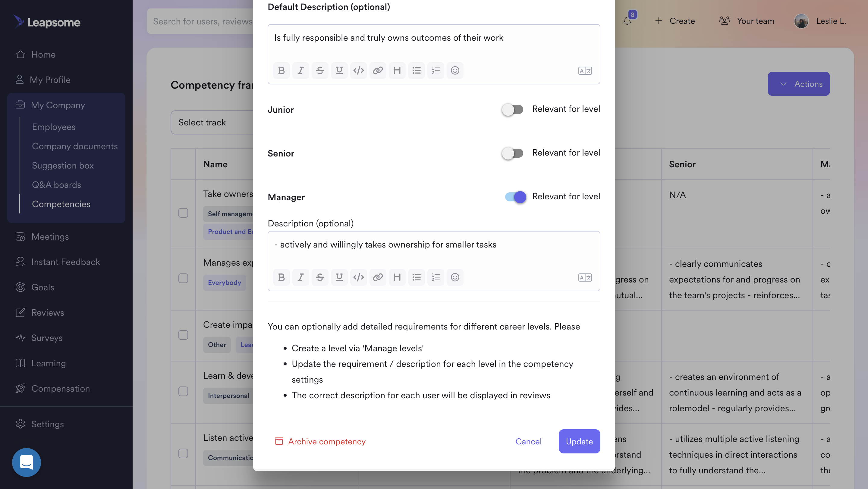Insert code in Default Description toolbar

359,71
